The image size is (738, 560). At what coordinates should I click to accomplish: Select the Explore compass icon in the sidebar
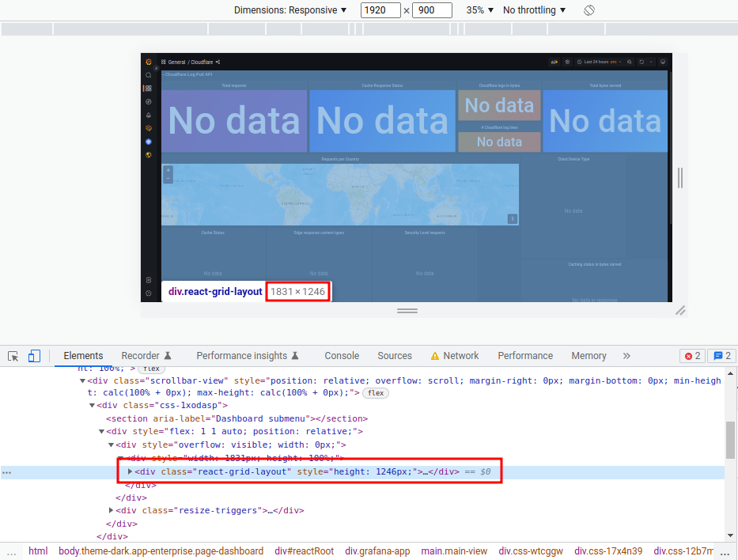tap(148, 101)
